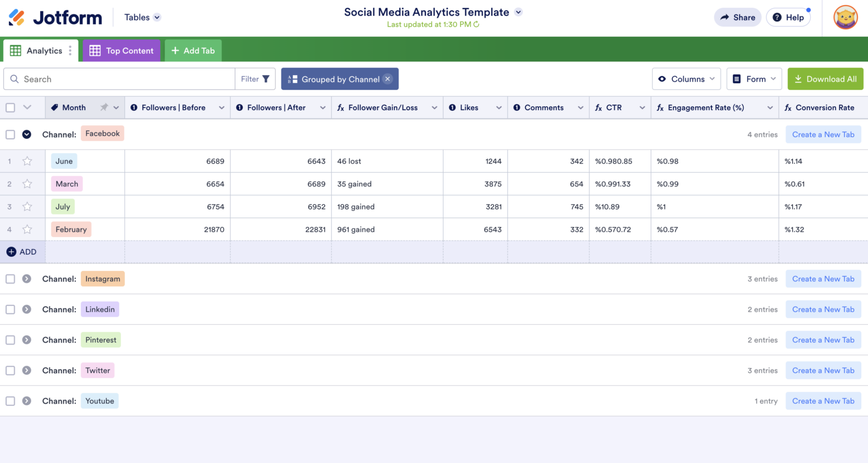Select the checkbox for the Facebook channel group

10,134
